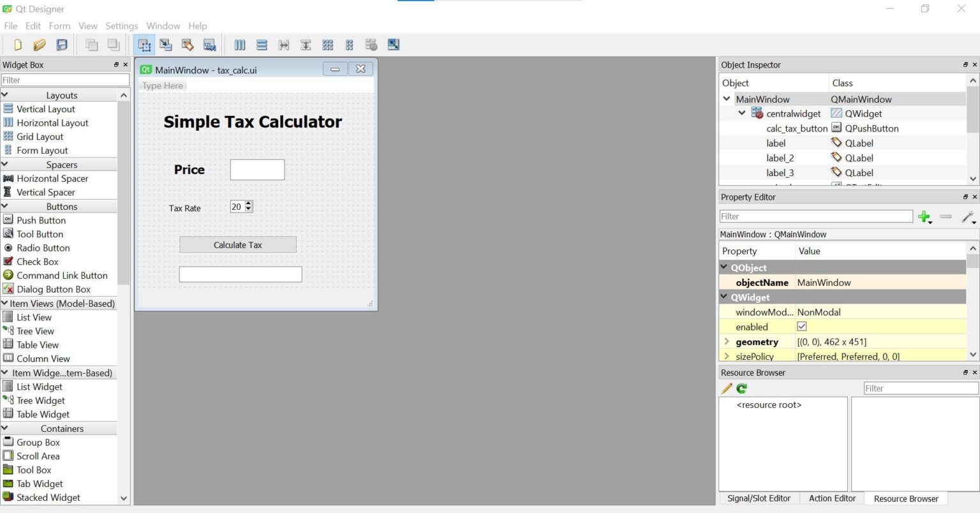Click the Edit Resources pencil icon
The image size is (980, 513).
727,388
